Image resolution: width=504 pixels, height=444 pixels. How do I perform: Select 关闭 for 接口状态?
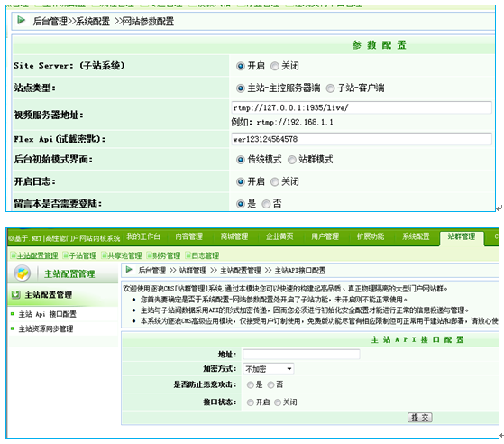click(278, 402)
